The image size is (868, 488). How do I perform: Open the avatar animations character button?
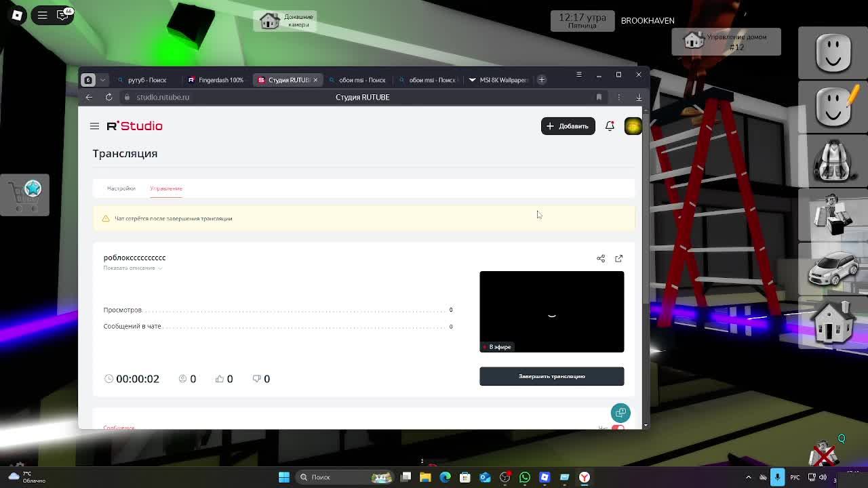click(x=833, y=216)
